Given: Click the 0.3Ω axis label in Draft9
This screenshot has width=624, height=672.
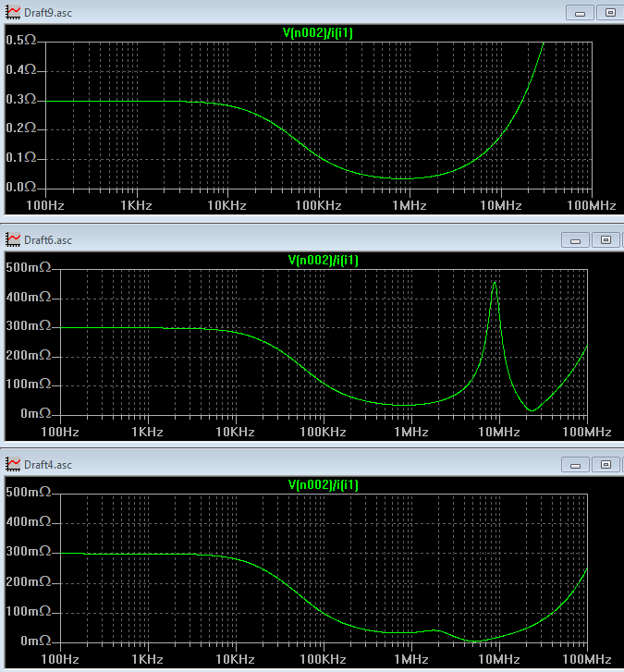Looking at the screenshot, I should (x=21, y=99).
